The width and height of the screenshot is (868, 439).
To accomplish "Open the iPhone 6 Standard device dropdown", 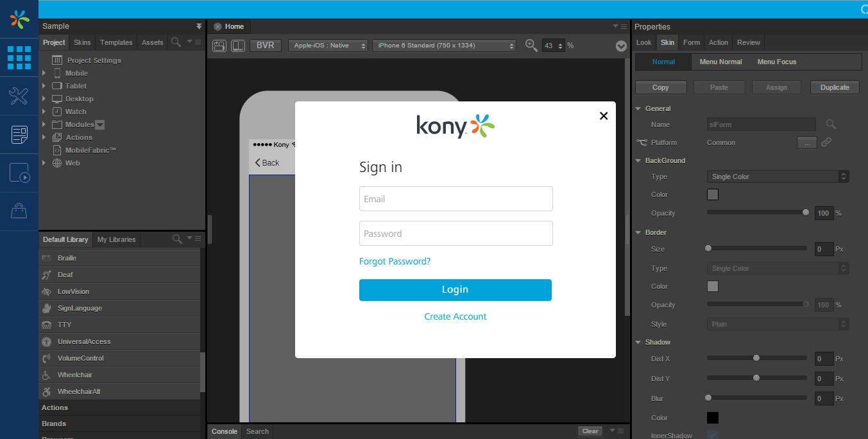I will (444, 46).
